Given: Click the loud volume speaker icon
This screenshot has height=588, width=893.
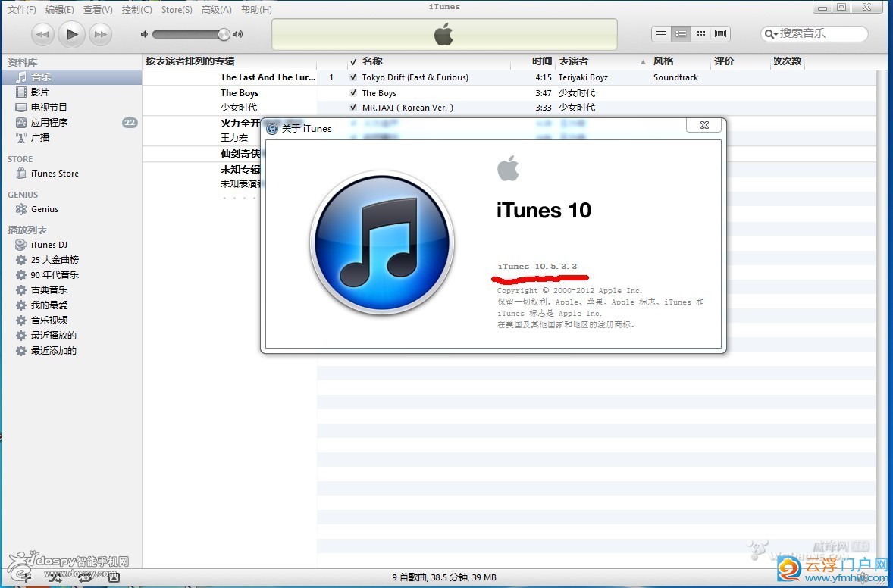Looking at the screenshot, I should click(x=238, y=34).
